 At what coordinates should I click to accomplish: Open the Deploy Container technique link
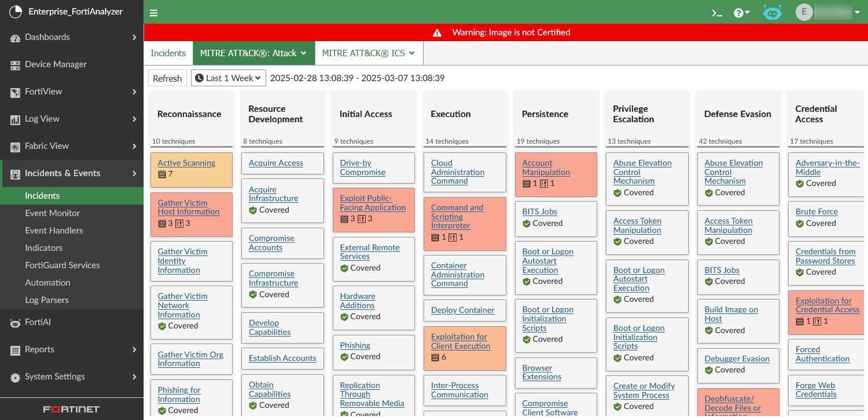[x=463, y=311]
